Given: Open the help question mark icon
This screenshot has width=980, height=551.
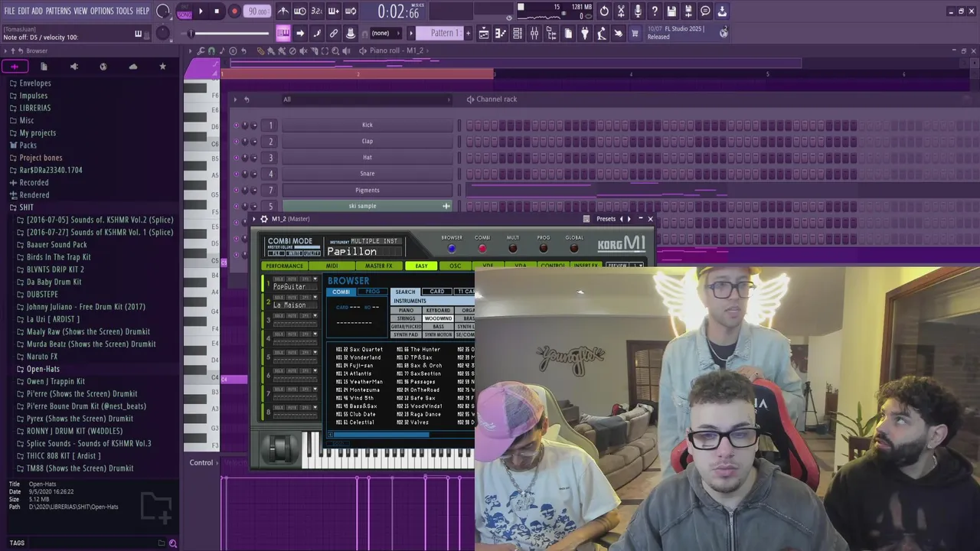Looking at the screenshot, I should [x=655, y=11].
